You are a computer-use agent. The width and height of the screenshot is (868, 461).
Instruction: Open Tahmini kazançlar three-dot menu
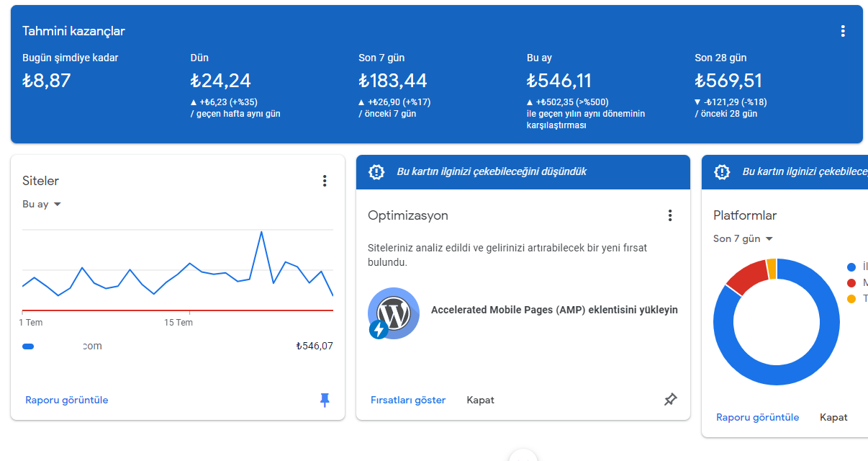point(843,31)
